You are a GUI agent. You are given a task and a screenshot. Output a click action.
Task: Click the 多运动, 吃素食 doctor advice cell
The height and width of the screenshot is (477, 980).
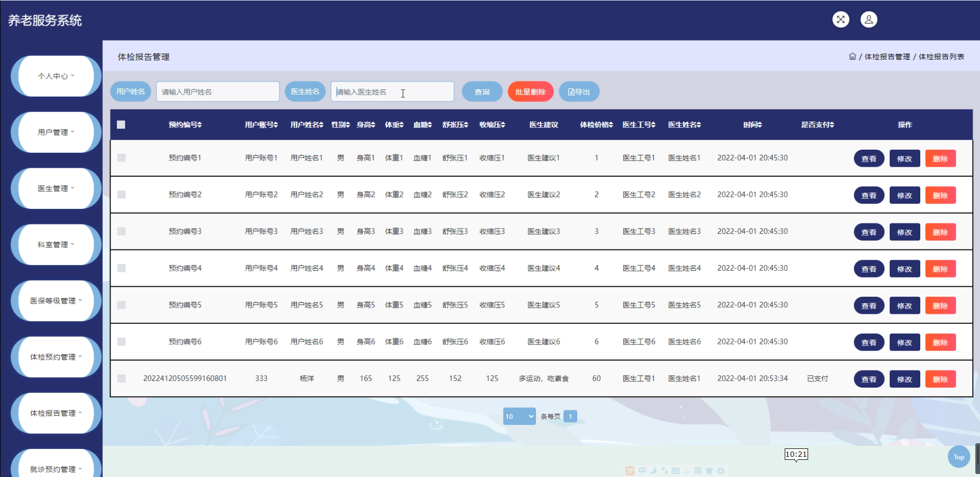pos(544,379)
